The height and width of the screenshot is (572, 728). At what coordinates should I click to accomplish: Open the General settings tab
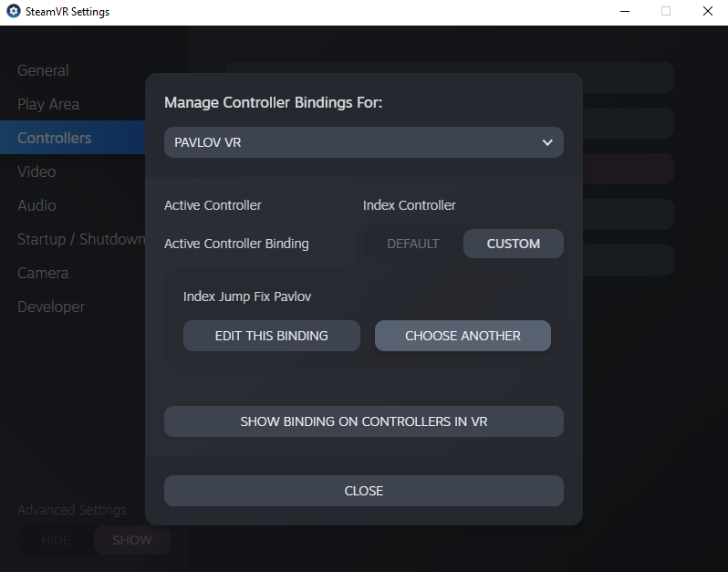coord(43,70)
